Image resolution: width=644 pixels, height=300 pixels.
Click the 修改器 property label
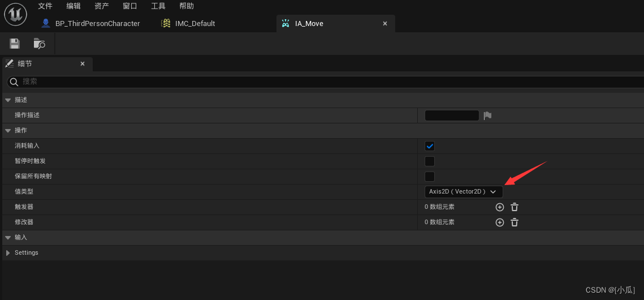coord(24,222)
